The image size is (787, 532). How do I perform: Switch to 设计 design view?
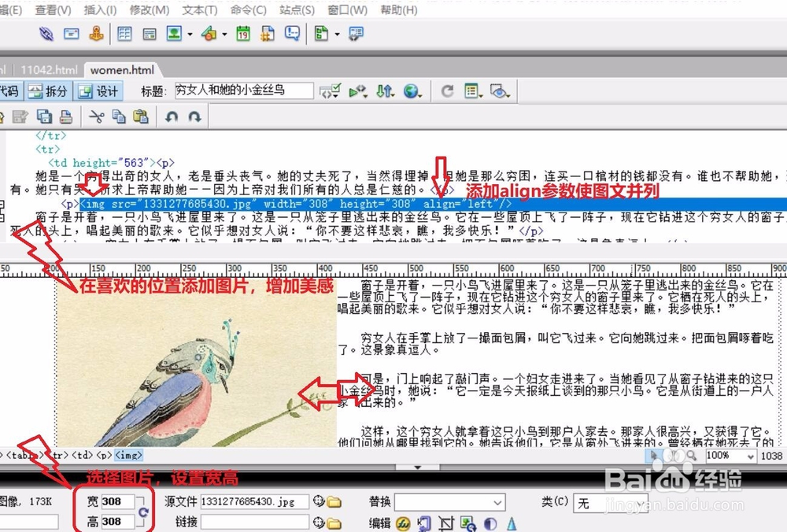[x=99, y=91]
